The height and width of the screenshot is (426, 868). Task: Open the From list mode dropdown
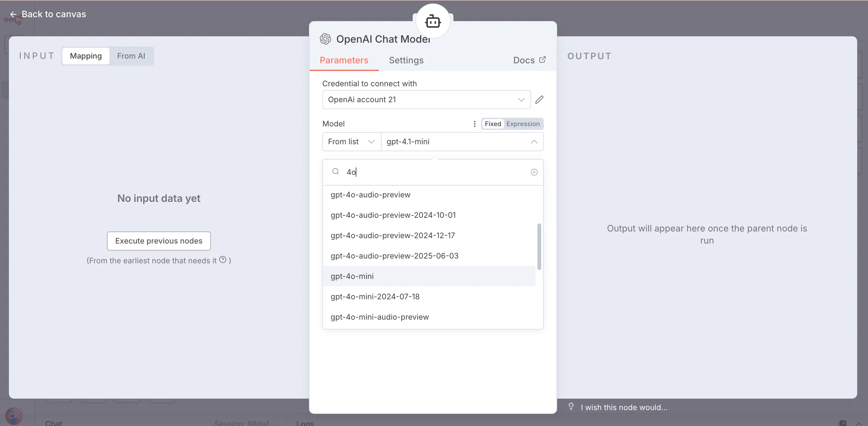click(x=352, y=142)
